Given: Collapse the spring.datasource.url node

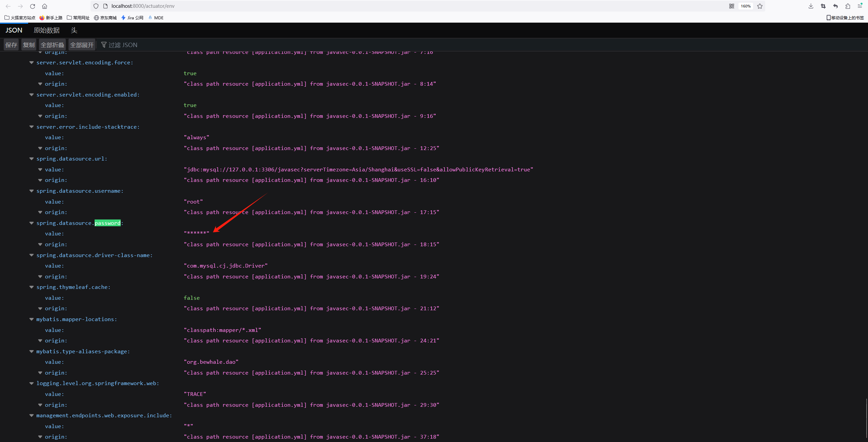Looking at the screenshot, I should pos(32,159).
